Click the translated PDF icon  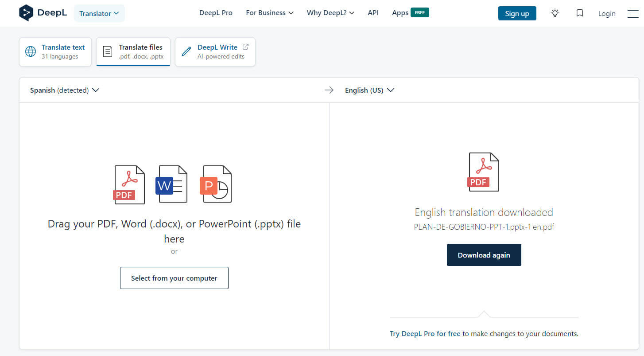coord(483,172)
